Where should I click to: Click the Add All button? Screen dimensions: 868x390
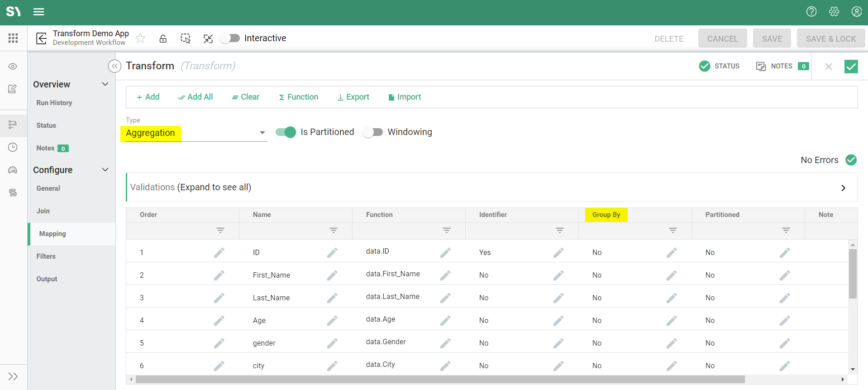click(195, 97)
